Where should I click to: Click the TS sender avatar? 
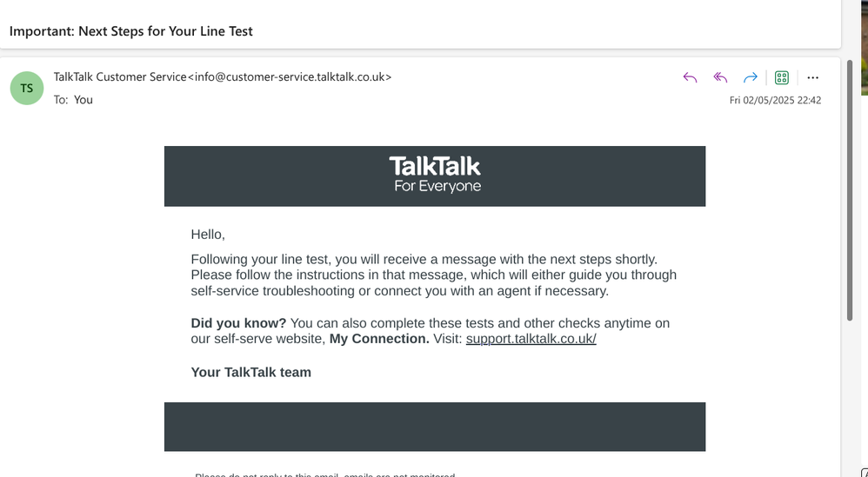click(27, 88)
